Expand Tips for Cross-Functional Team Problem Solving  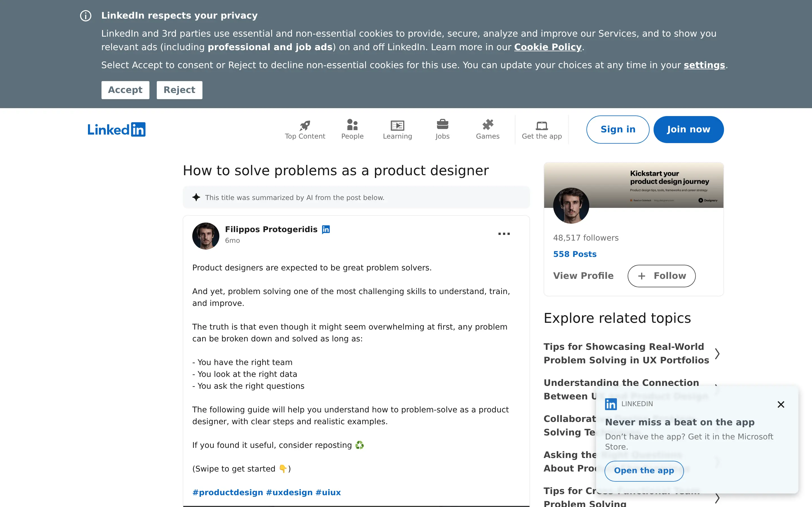(717, 498)
